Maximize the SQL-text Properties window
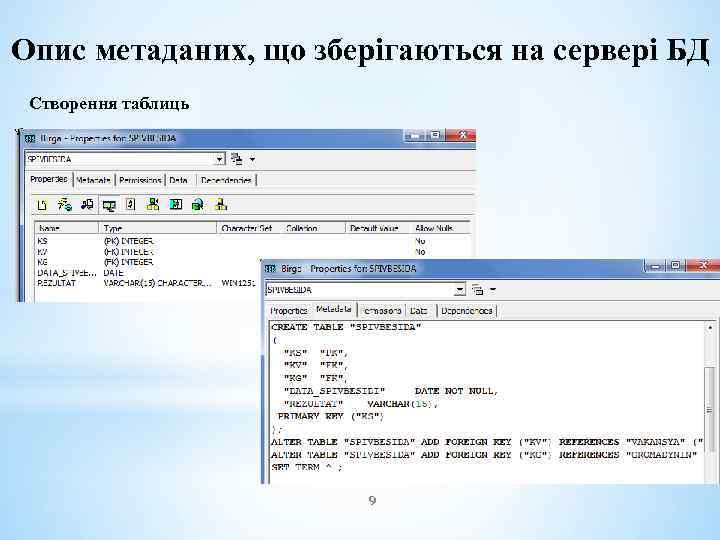Viewport: 720px width, 540px height. 675,265
